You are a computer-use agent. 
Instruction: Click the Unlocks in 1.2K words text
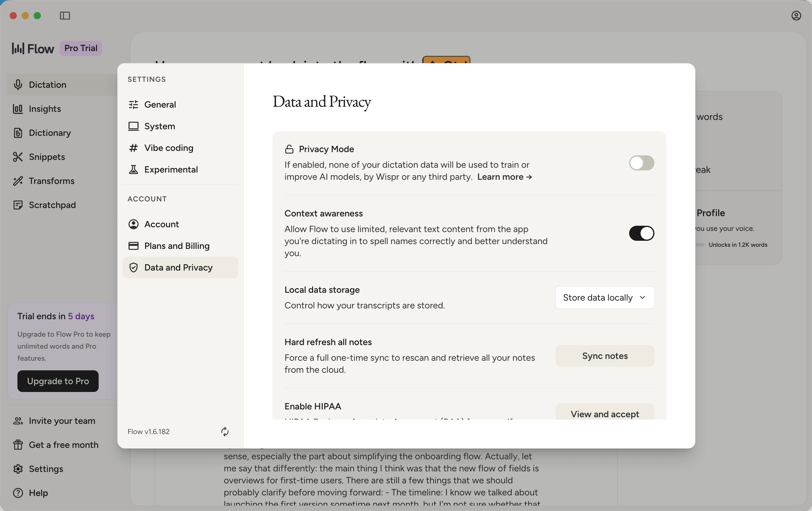tap(738, 245)
